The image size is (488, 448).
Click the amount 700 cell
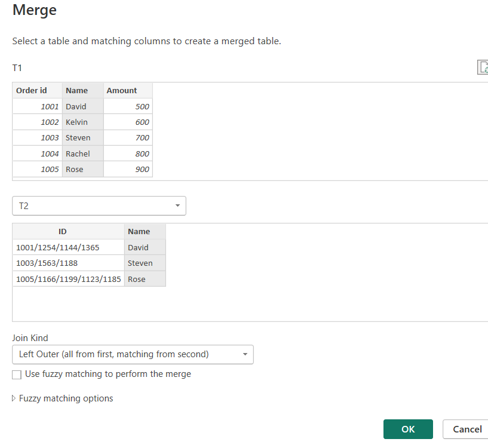click(128, 137)
